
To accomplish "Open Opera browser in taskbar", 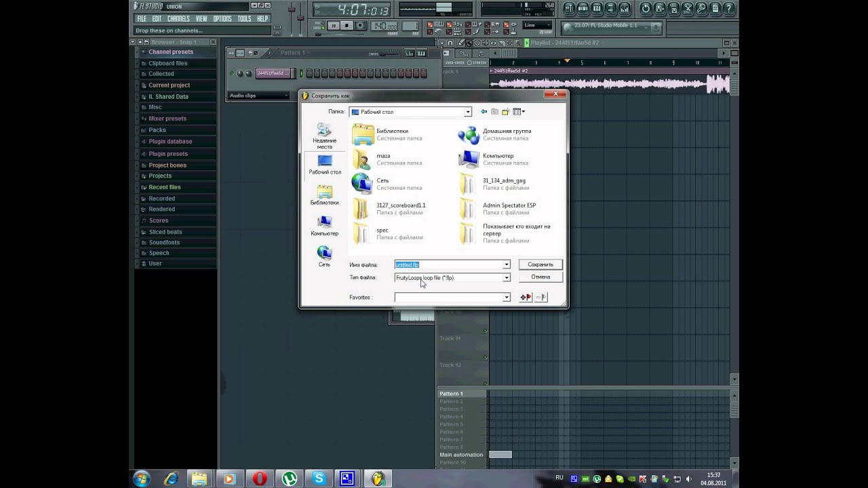I will [x=259, y=479].
